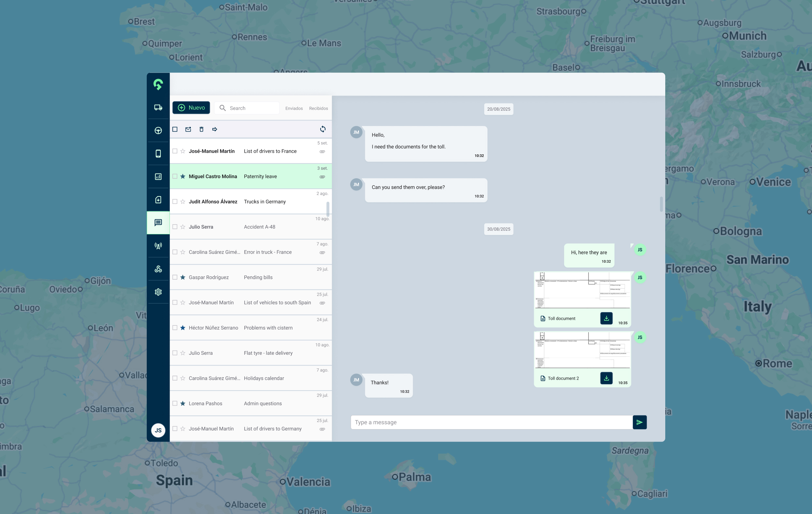Click the refresh messages icon
This screenshot has height=514, width=812.
point(323,129)
